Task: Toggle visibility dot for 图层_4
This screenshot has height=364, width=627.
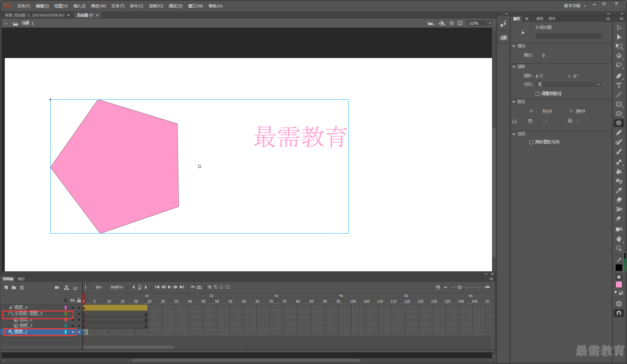Action: click(73, 308)
